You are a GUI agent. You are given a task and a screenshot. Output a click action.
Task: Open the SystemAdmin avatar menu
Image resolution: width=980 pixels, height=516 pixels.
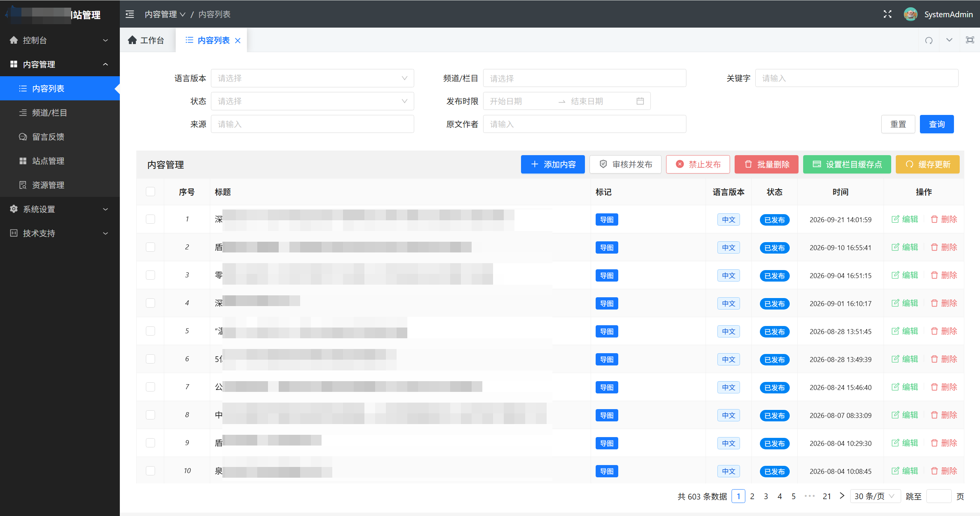point(911,14)
